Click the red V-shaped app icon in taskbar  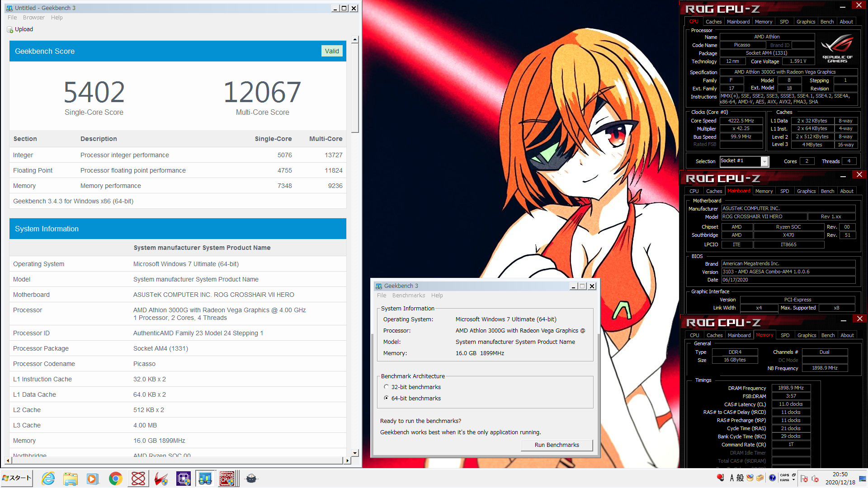pyautogui.click(x=161, y=479)
